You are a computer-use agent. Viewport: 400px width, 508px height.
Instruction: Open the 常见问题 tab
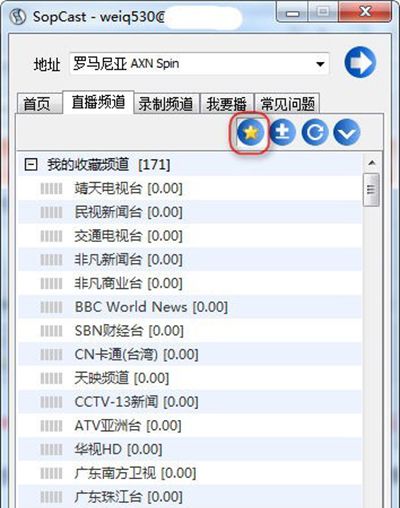(x=287, y=104)
